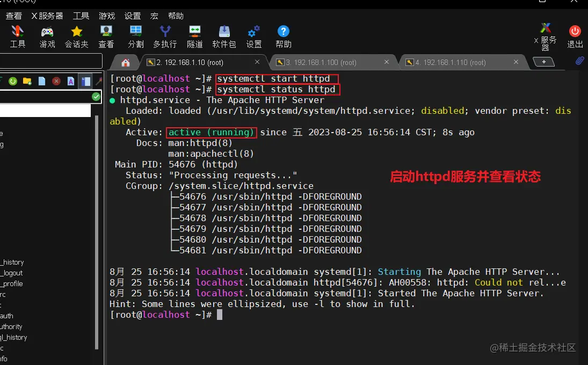Viewport: 588px width, 365px height.
Task: Click the CGroup path "/system.slice/httpd.service"
Action: (x=241, y=186)
